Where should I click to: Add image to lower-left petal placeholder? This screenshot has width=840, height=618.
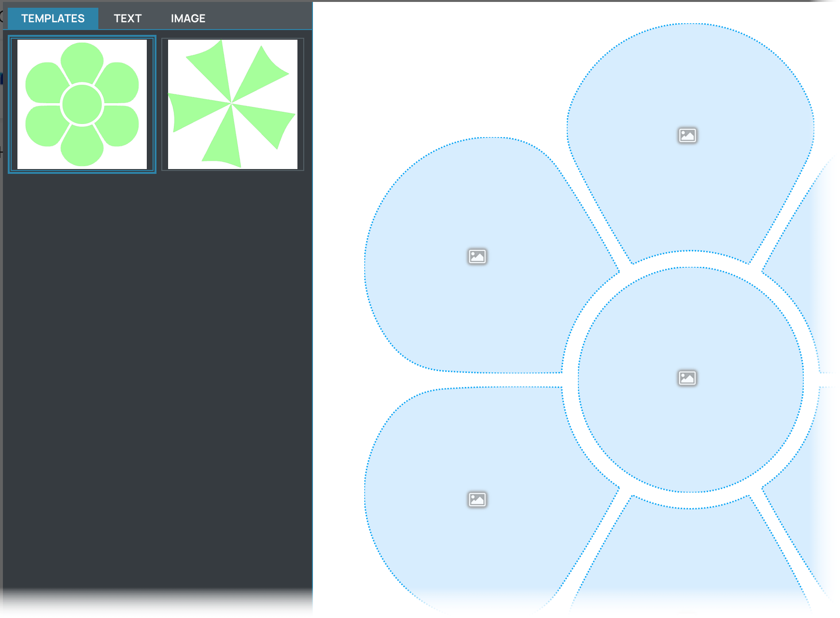click(x=477, y=499)
